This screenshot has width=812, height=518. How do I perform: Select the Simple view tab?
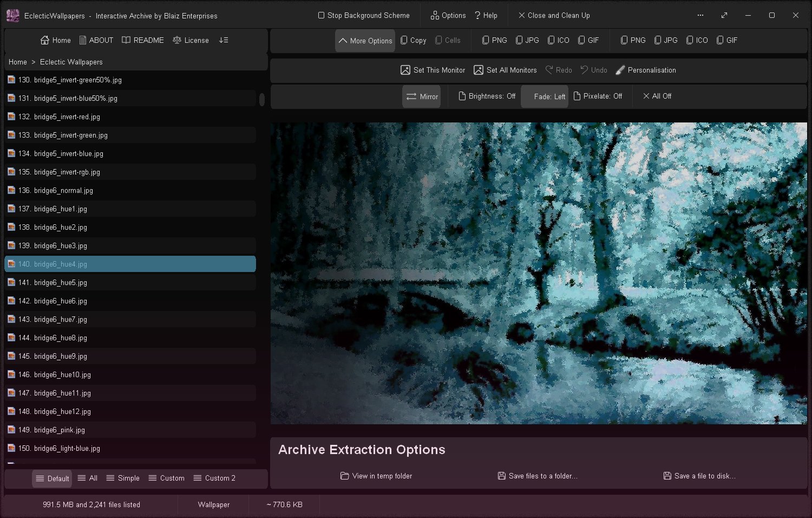[123, 478]
